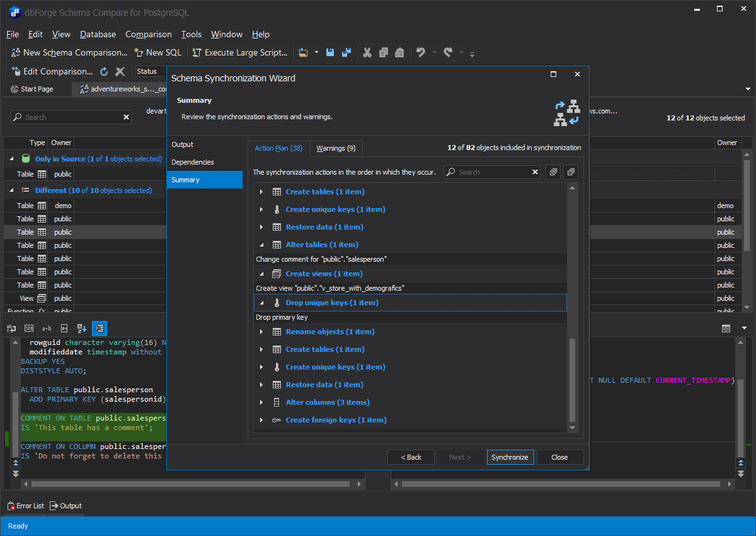Toggle the line numbers 123 button
This screenshot has height=536, width=756.
(x=29, y=328)
